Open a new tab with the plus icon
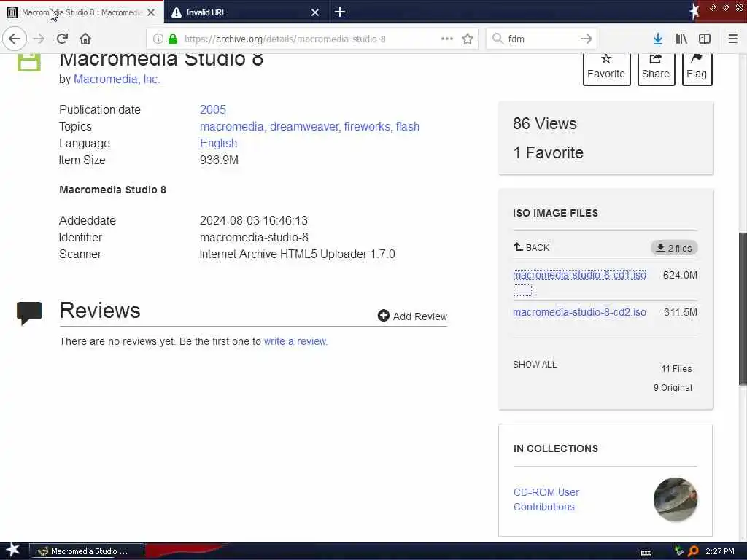The image size is (747, 560). pyautogui.click(x=340, y=12)
